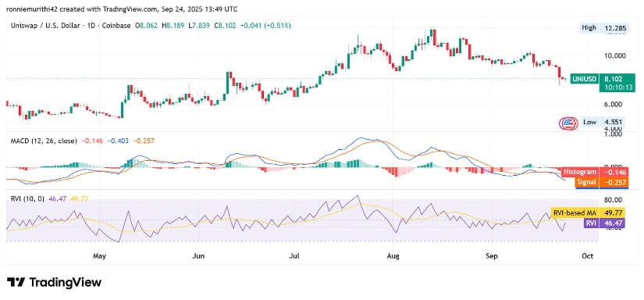Click the Low 4.551 price label
The height and width of the screenshot is (300, 644).
click(603, 122)
